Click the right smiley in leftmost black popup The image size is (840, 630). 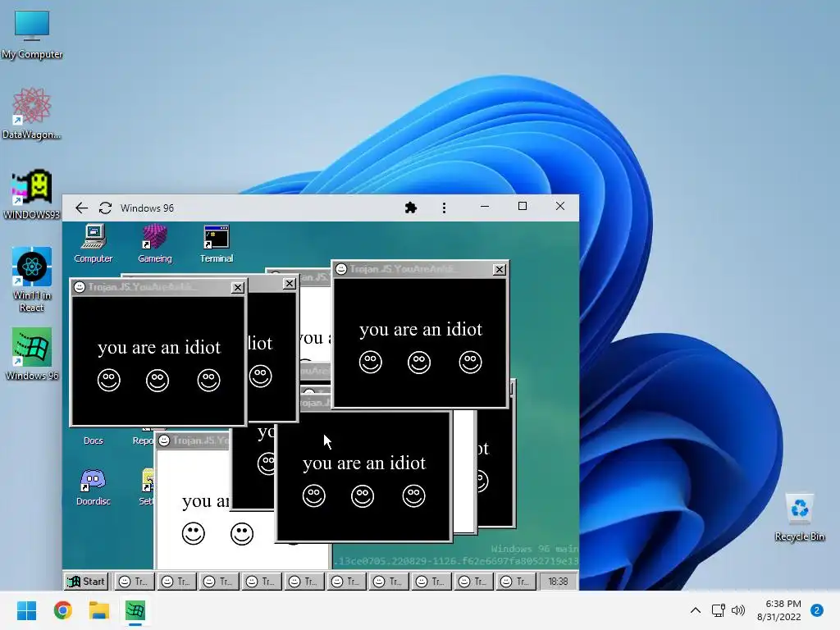click(x=209, y=381)
